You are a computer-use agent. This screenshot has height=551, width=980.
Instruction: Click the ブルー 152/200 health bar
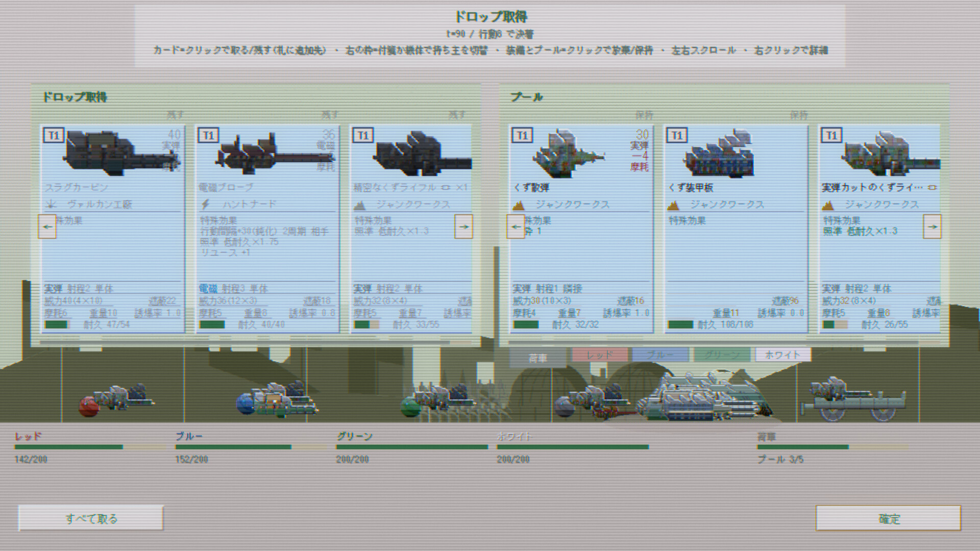(x=251, y=447)
